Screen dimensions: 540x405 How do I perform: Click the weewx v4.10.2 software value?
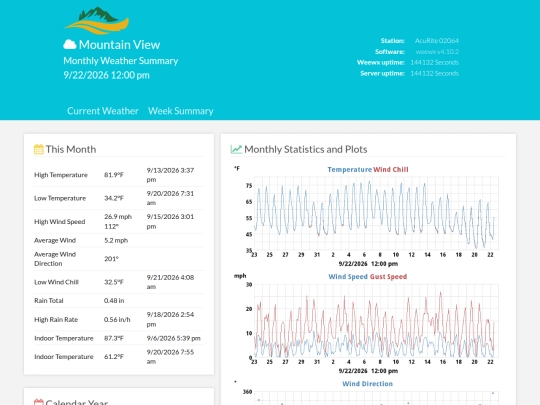click(437, 52)
